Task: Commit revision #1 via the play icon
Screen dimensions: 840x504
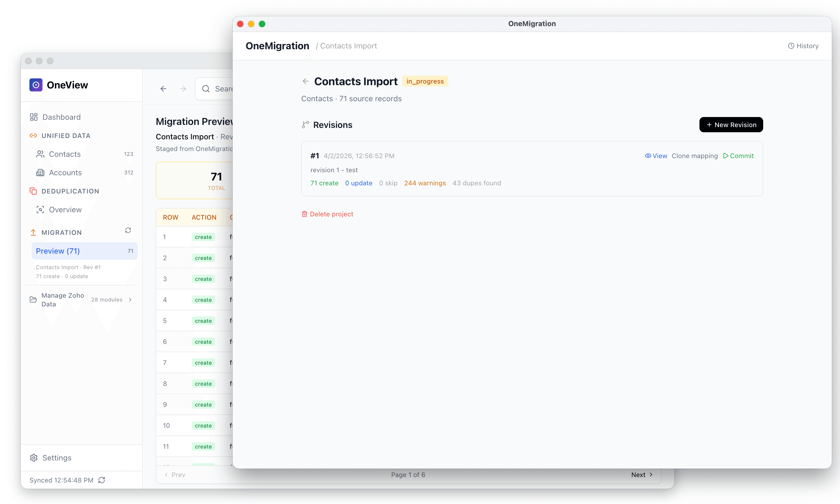Action: click(738, 156)
